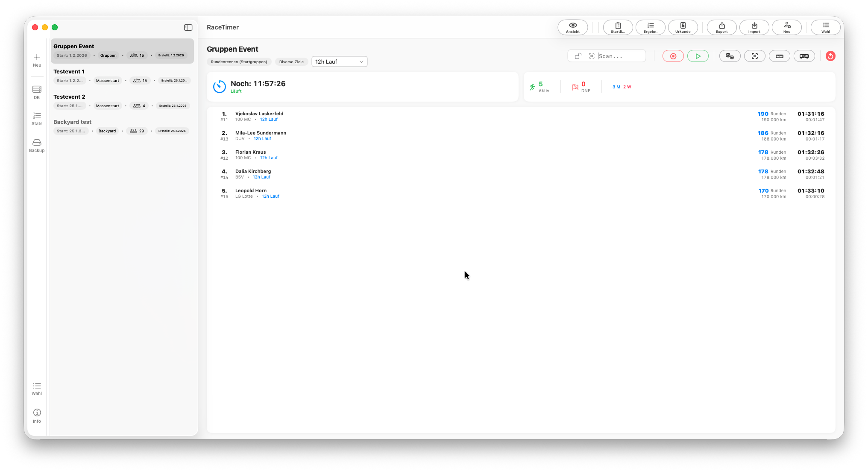Click the Diverse Ziele tag
Screen dimensions: 868x471
pos(291,61)
